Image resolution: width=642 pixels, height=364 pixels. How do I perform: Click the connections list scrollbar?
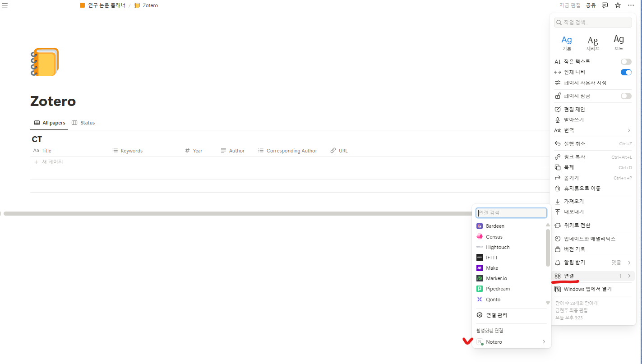tap(548, 248)
